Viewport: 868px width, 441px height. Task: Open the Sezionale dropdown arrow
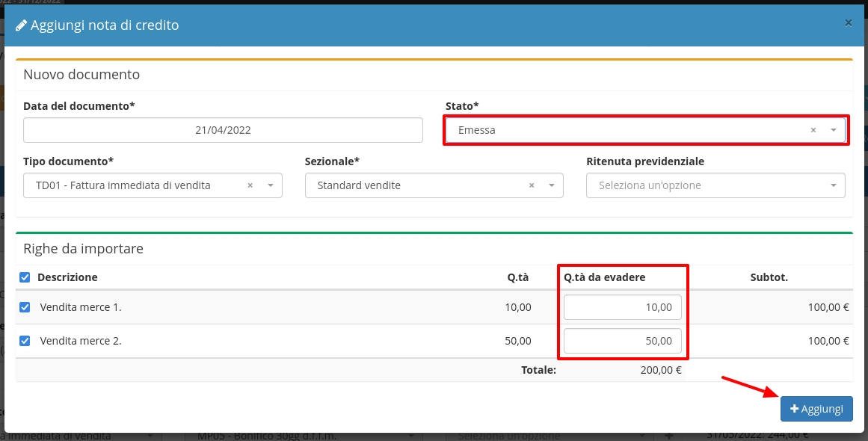click(x=552, y=185)
